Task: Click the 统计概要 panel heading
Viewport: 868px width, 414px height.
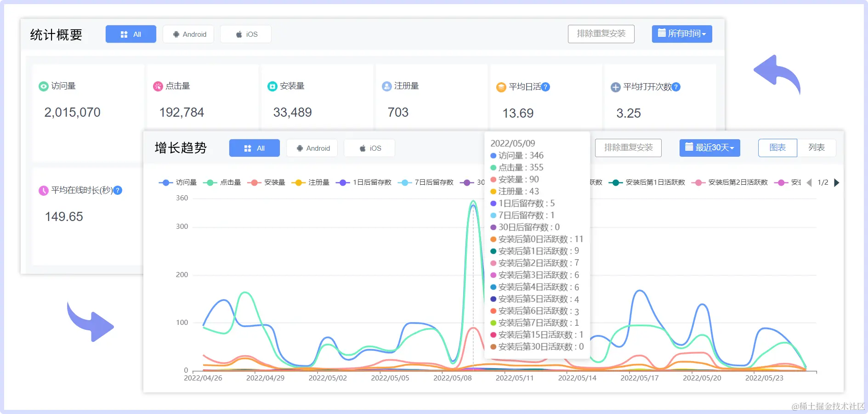Action: click(56, 34)
